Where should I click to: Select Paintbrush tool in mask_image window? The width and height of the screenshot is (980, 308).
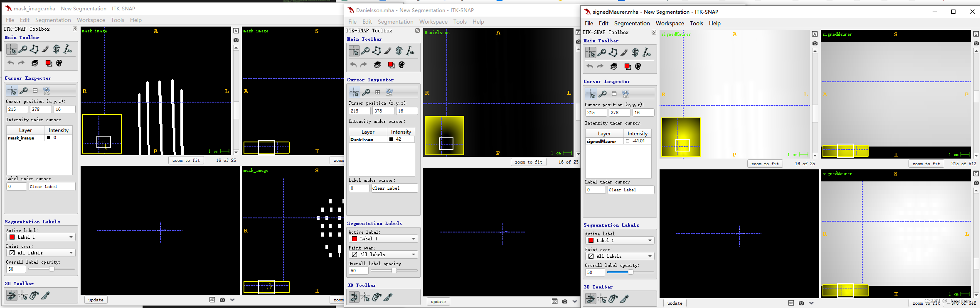45,49
